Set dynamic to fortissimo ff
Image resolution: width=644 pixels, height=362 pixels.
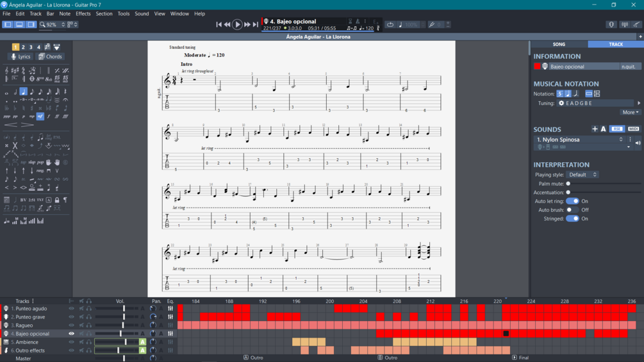click(x=57, y=117)
